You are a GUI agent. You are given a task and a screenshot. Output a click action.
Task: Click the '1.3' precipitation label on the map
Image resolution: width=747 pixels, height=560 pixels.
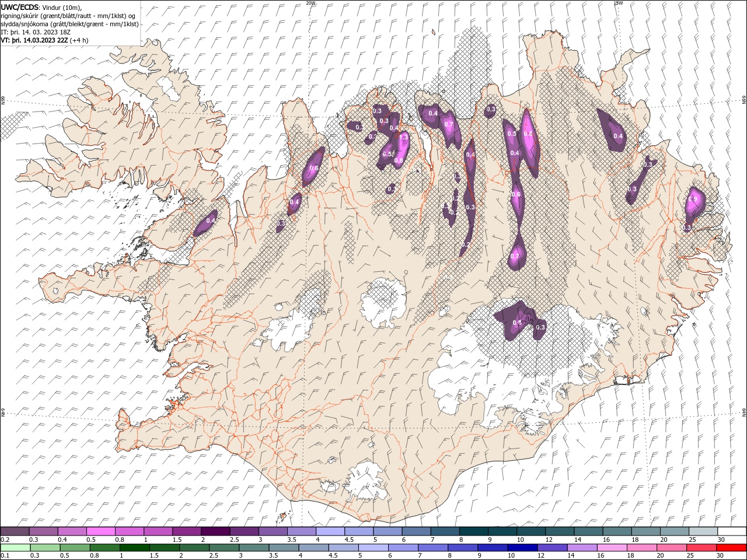(403, 138)
